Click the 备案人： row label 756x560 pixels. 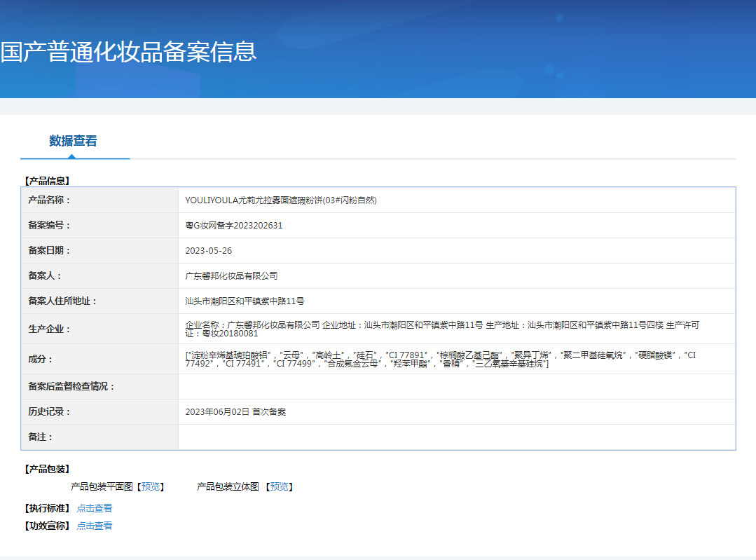[x=45, y=276]
